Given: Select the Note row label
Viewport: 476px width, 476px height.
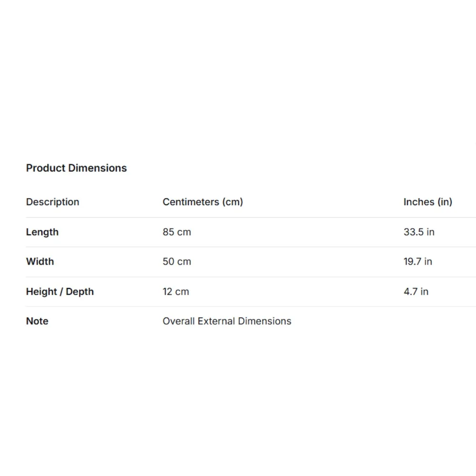Looking at the screenshot, I should 37,321.
